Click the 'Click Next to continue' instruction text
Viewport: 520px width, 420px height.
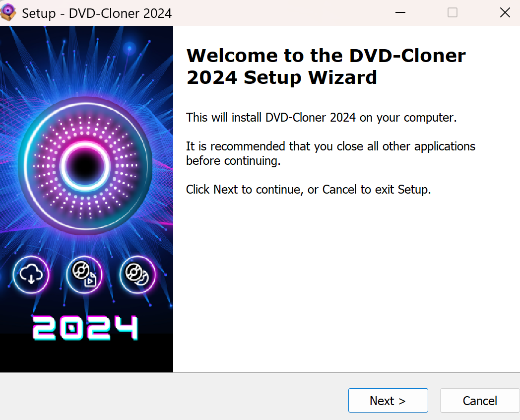(309, 190)
